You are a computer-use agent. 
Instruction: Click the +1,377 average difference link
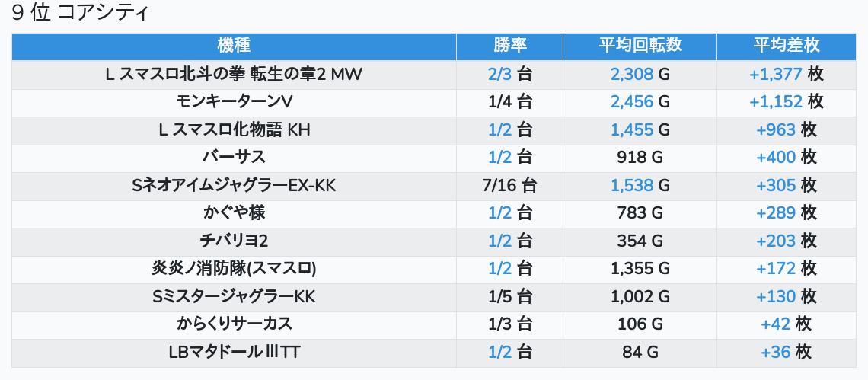[x=775, y=74]
